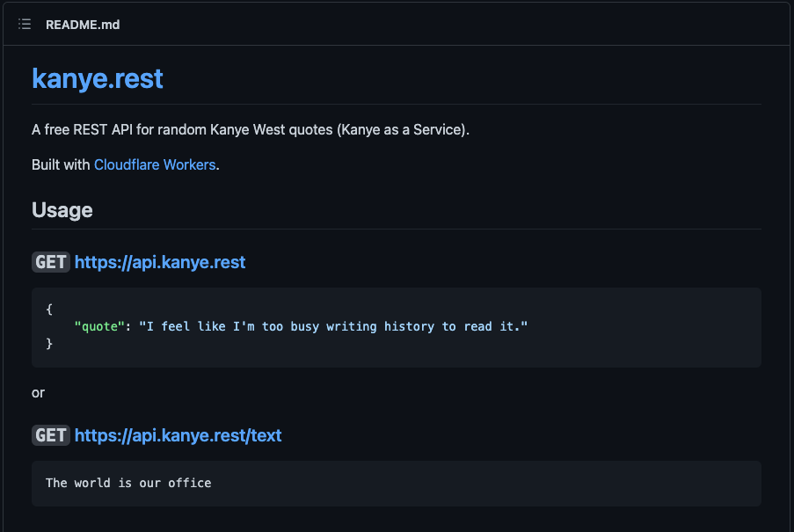Click the description about random Kanye West quotes

pos(251,129)
